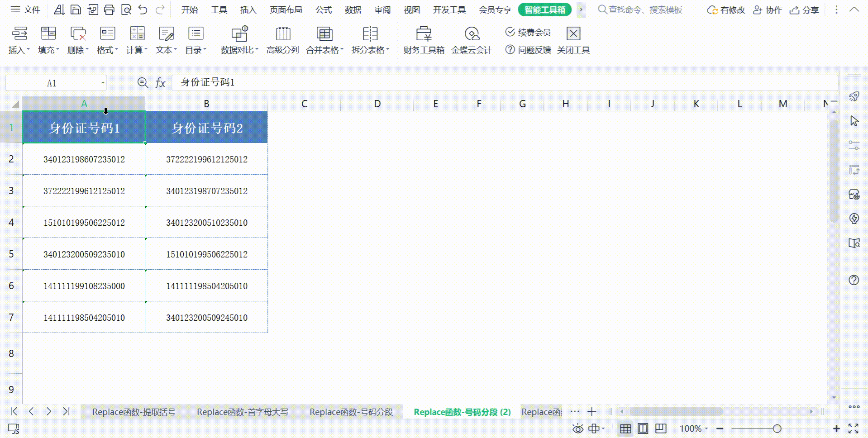Open the 插入 tool dropdown
868x438 pixels.
click(19, 40)
